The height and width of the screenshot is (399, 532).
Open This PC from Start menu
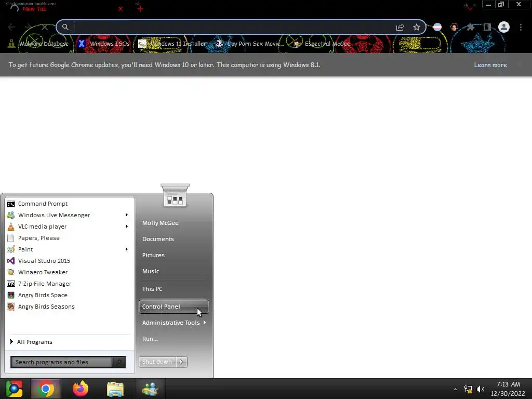[x=152, y=289]
